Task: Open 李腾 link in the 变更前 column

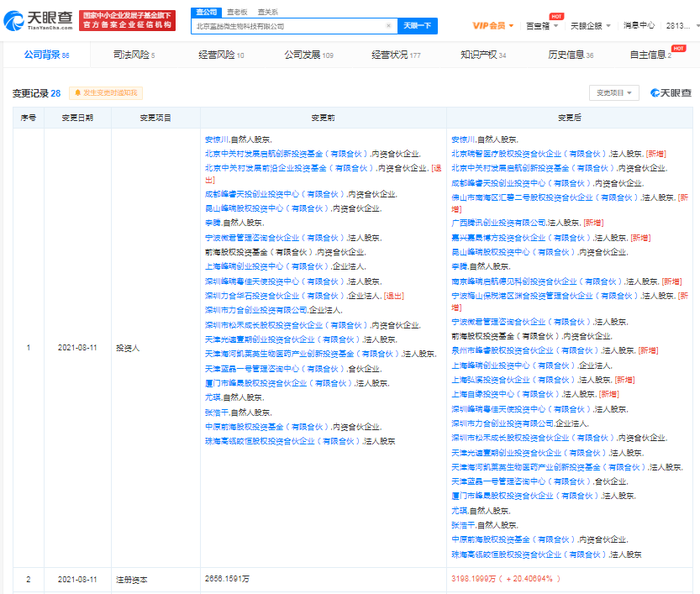Action: (x=213, y=222)
